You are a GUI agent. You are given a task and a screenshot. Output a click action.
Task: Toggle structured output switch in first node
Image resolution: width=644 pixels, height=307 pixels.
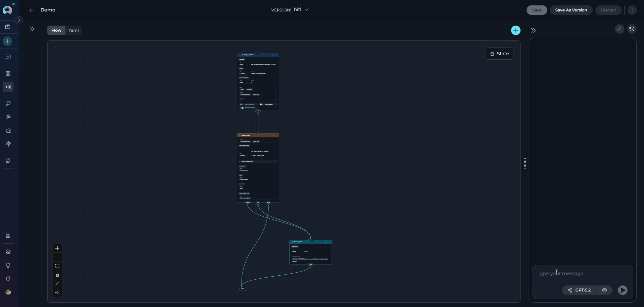(242, 108)
